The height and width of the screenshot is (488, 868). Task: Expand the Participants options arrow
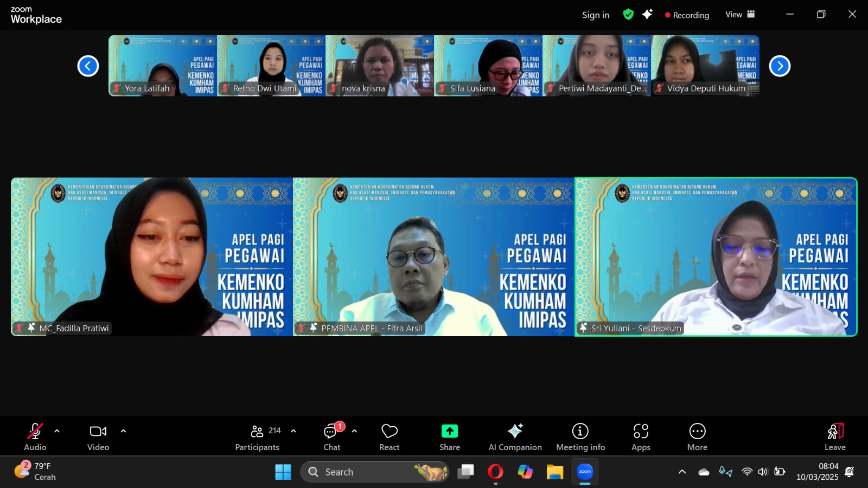pos(293,431)
